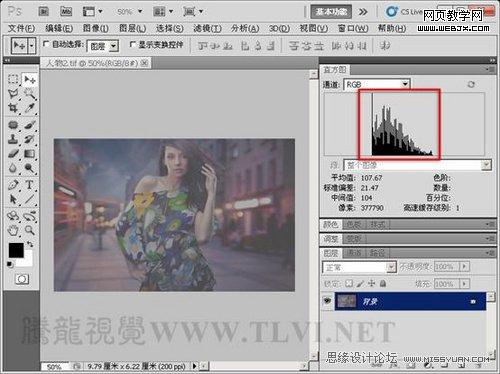Screen dimensions: 500x374
Task: Switch to the Channels tab
Action: [x=353, y=253]
